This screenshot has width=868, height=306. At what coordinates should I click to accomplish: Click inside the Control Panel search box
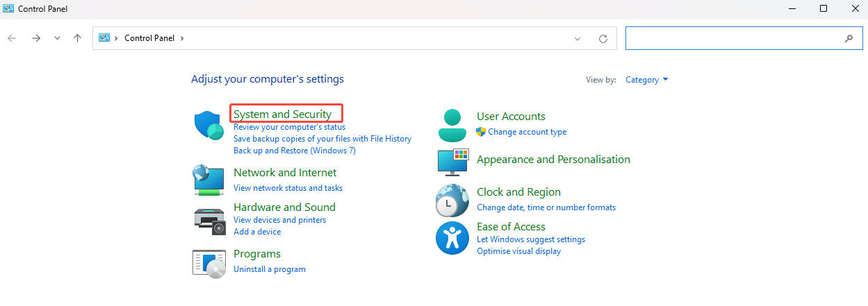point(733,38)
